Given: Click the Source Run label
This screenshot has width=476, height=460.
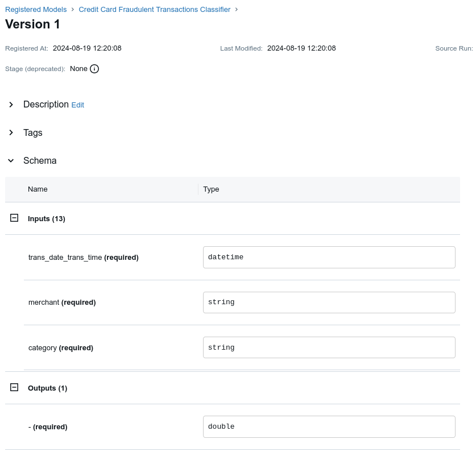Looking at the screenshot, I should click(454, 48).
